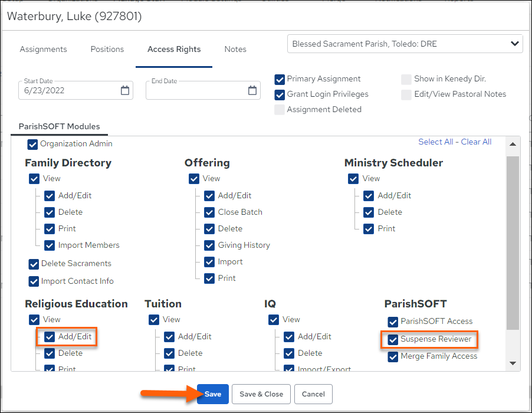Viewport: 532px width, 413px height.
Task: Cancel the access rights dialog
Action: pos(313,394)
